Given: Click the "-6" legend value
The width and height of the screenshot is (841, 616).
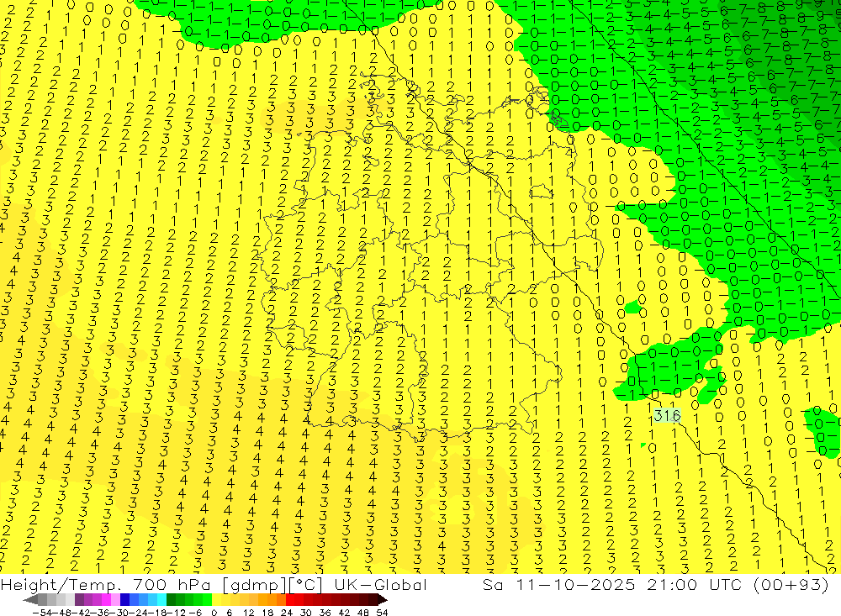Looking at the screenshot, I should [x=195, y=613].
